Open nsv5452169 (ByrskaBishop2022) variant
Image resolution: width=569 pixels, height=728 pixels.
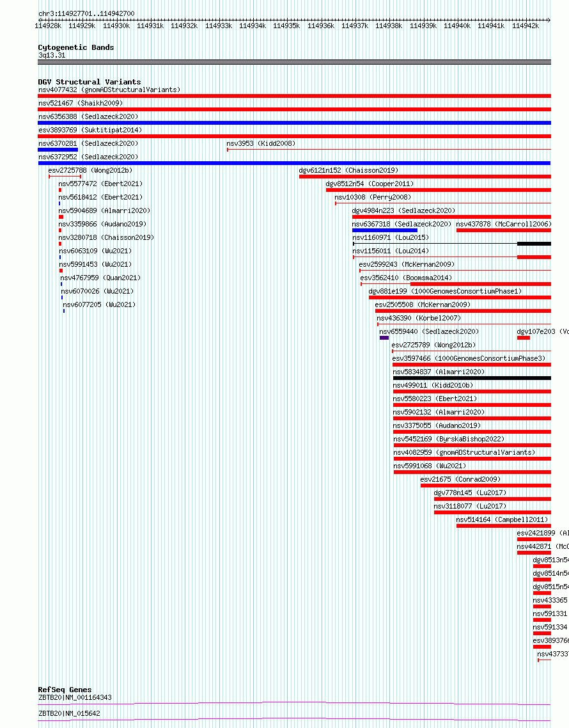click(449, 439)
